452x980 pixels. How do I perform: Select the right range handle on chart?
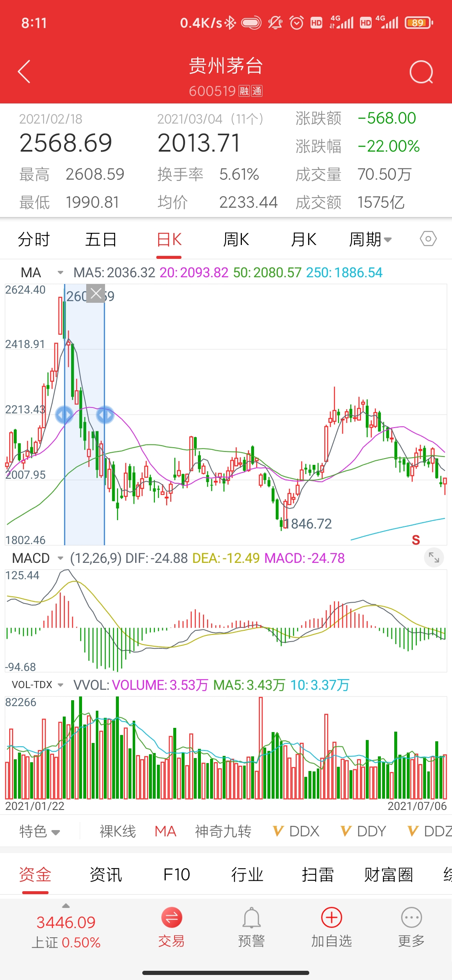coord(105,415)
